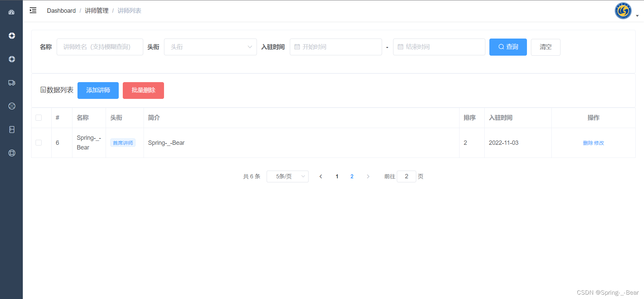Open the lower of two identical circular sidebar icons
Screen dimensions: 644x299
coord(12,59)
